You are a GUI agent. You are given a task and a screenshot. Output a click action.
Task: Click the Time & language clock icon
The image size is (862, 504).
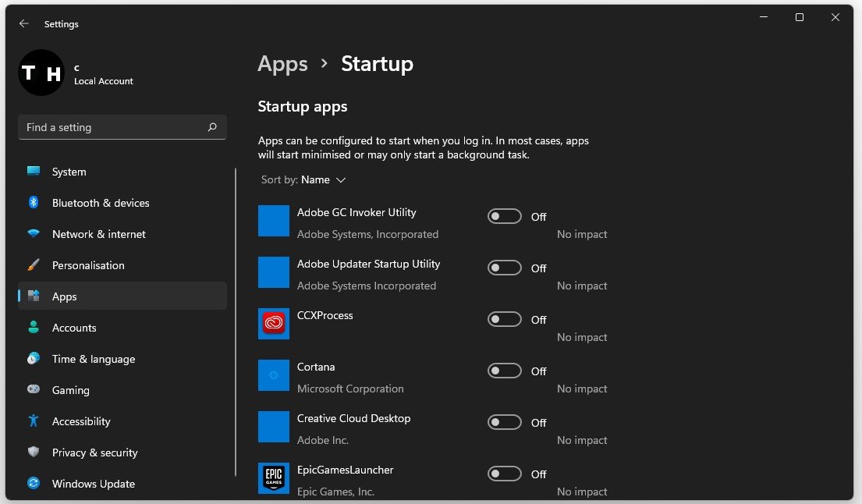[34, 359]
